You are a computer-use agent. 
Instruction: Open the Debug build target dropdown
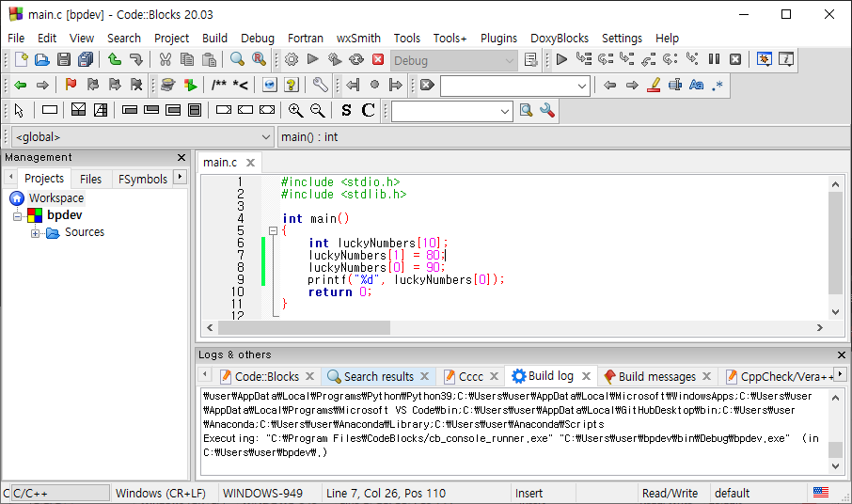(452, 60)
